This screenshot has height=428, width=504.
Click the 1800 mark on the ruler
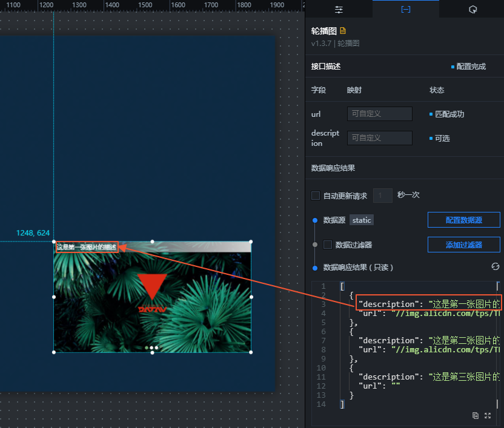[244, 5]
